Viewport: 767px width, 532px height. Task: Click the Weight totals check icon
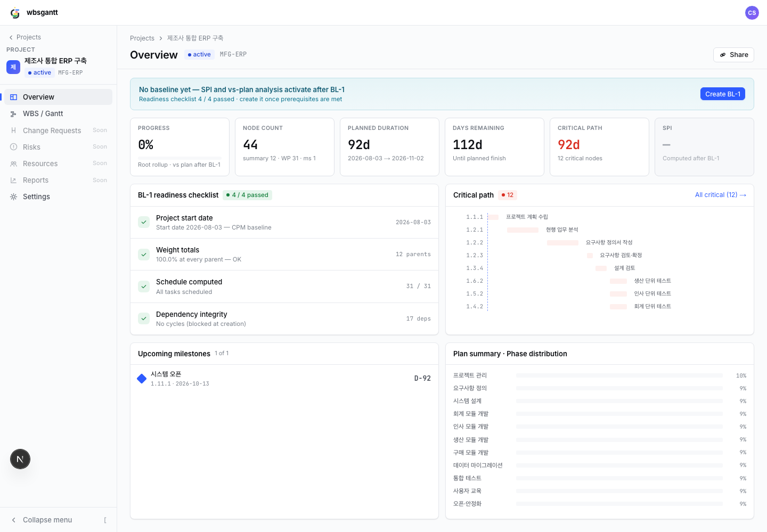click(x=144, y=255)
